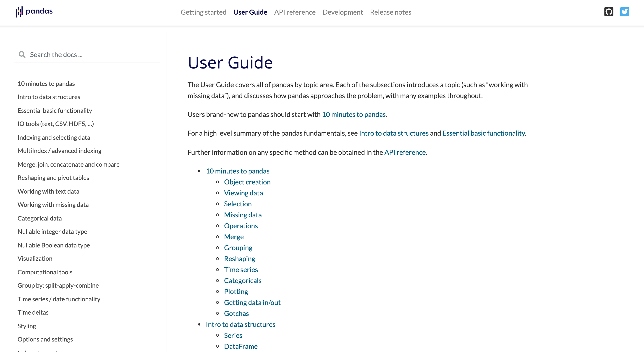Select MultiIndex / advanced indexing in sidebar
This screenshot has width=644, height=352.
point(59,151)
